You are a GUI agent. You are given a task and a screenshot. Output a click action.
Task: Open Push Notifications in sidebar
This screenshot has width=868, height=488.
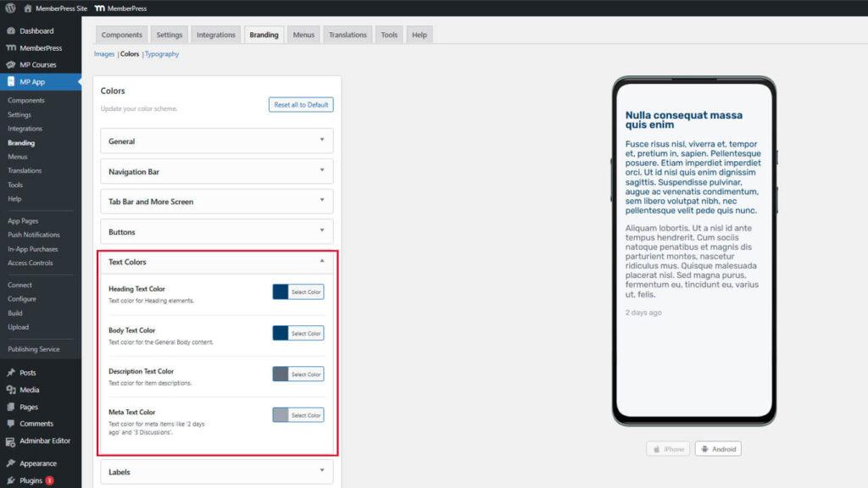click(34, 235)
